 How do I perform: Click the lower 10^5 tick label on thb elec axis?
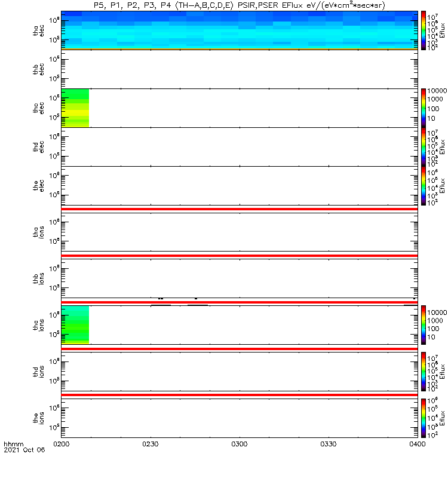pos(54,79)
